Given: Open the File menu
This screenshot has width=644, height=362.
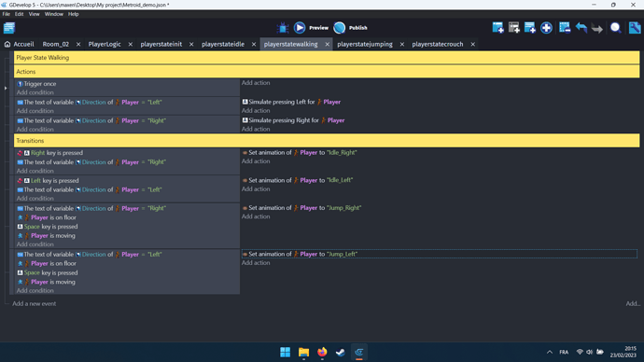Looking at the screenshot, I should click(7, 14).
